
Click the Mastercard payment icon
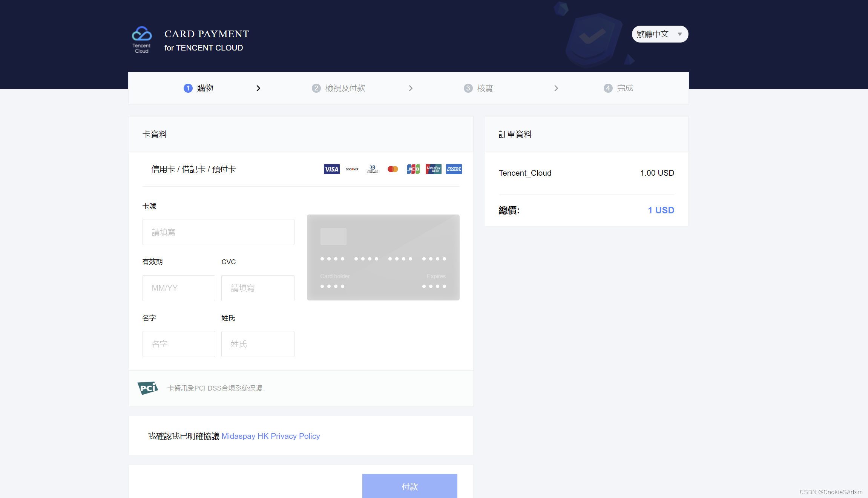pyautogui.click(x=393, y=169)
